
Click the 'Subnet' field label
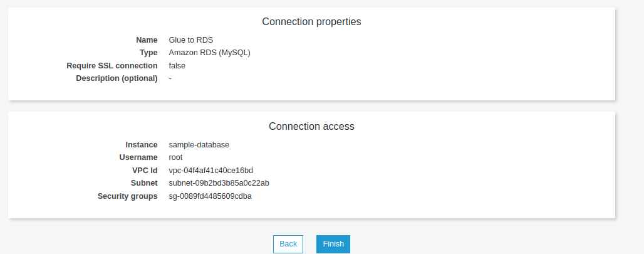point(144,183)
